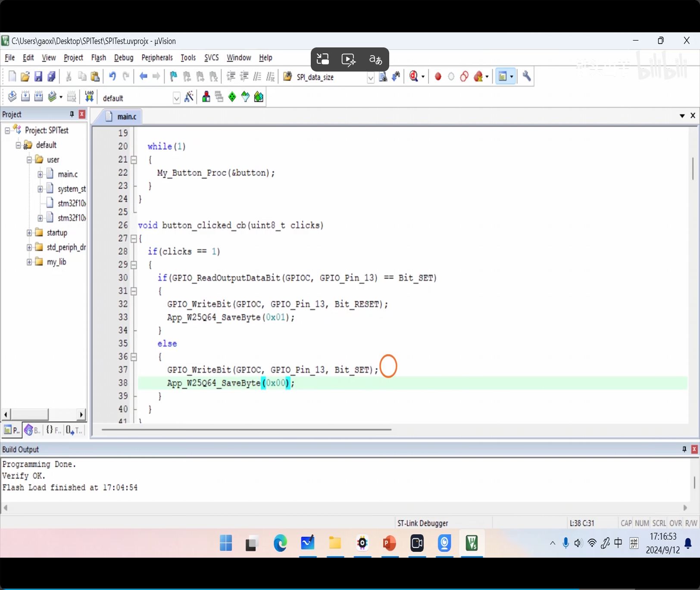Switch to the main.c editor tab
Image resolution: width=700 pixels, height=590 pixels.
[120, 116]
